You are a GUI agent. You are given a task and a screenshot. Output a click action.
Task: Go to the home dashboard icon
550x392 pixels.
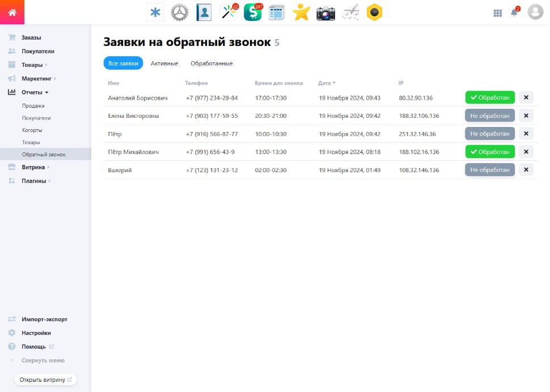(x=12, y=12)
